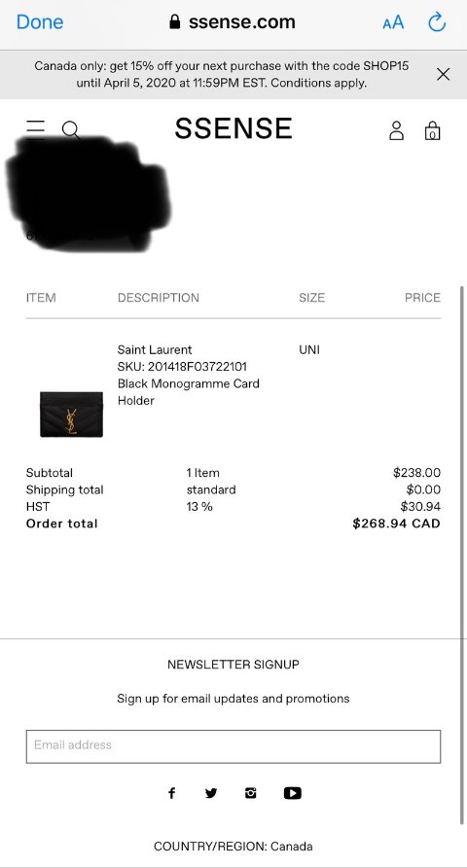Open Black Monogramme Card Holder description
The width and height of the screenshot is (467, 868).
188,392
